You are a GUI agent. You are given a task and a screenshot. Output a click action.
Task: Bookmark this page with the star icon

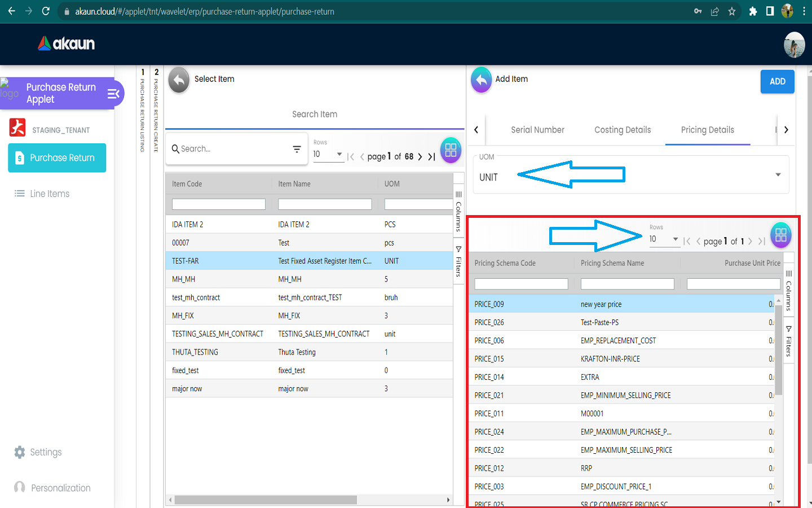tap(732, 11)
